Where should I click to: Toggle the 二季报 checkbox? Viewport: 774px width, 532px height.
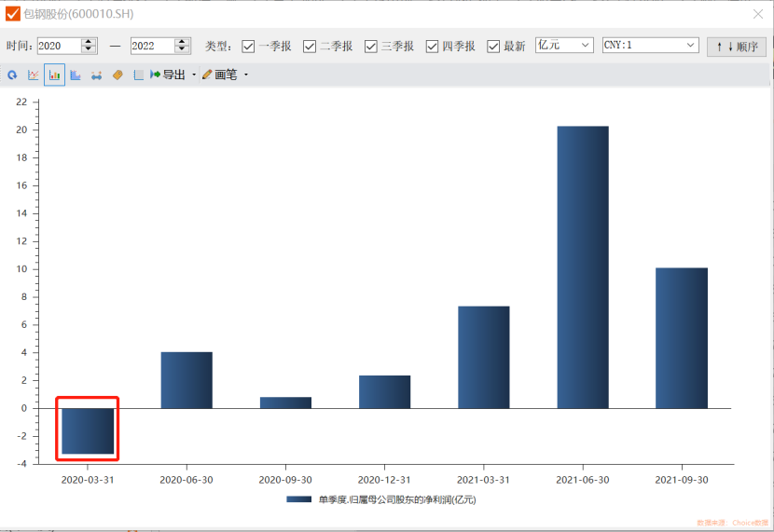pyautogui.click(x=311, y=47)
